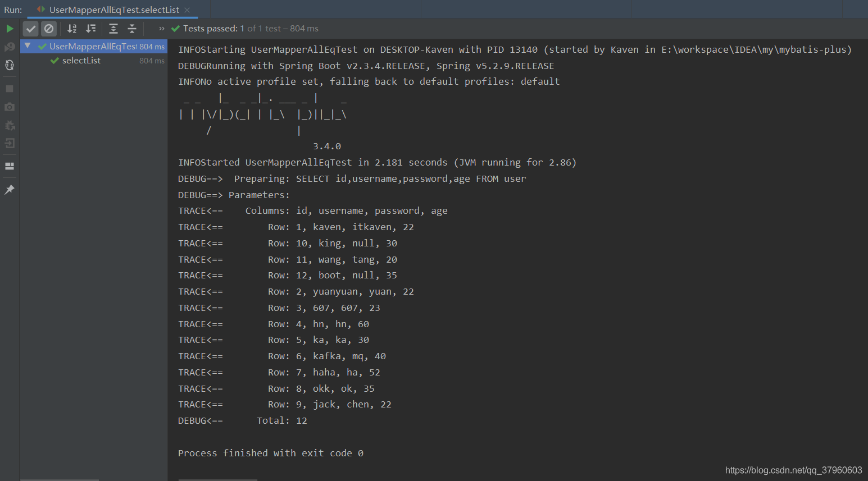Select the selectList test result
868x481 pixels.
coord(81,61)
